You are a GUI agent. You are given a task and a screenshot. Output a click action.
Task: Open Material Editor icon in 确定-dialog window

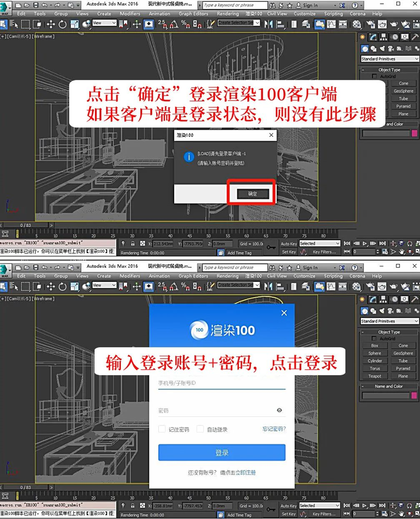click(x=357, y=24)
